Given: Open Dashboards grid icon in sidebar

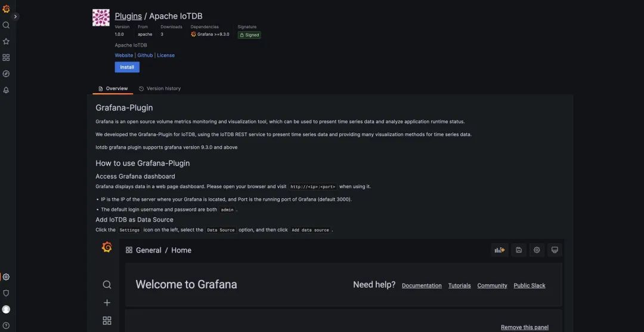Looking at the screenshot, I should 6,57.
